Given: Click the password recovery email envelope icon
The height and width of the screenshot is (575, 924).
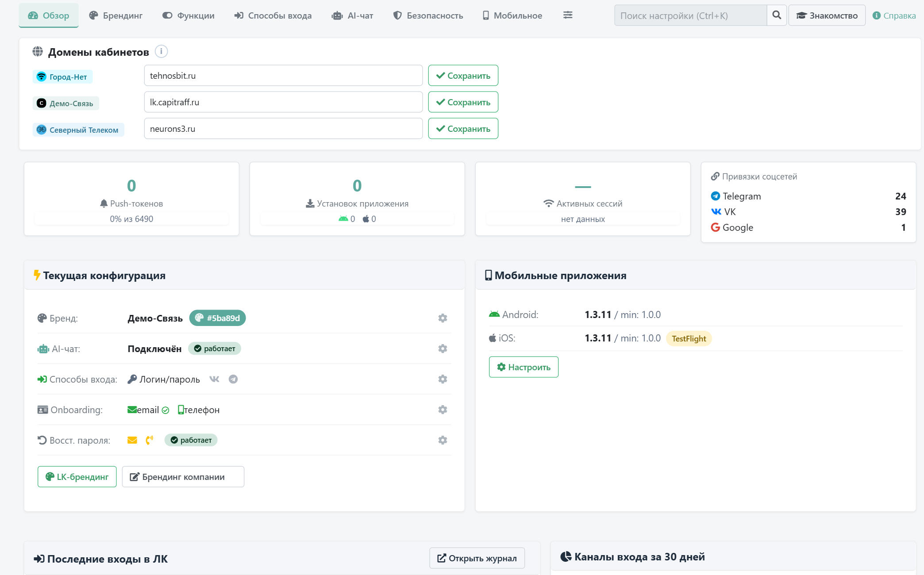Looking at the screenshot, I should point(132,440).
